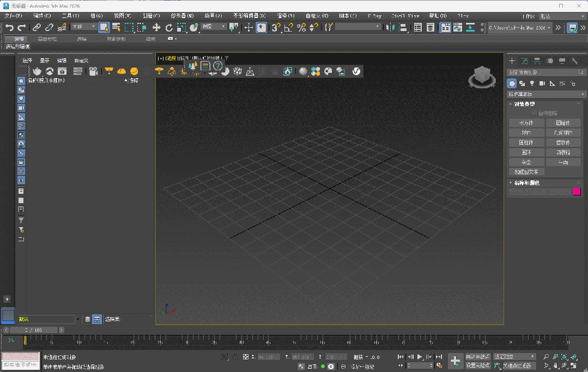588x372 pixels.
Task: Click the 圆柱体 (Cylinder) button
Action: (x=526, y=143)
